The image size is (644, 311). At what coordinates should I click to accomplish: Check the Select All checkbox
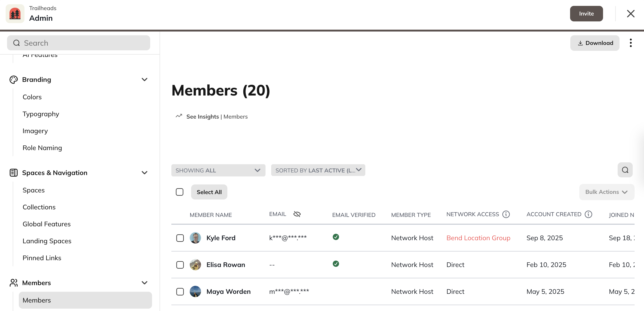(180, 192)
